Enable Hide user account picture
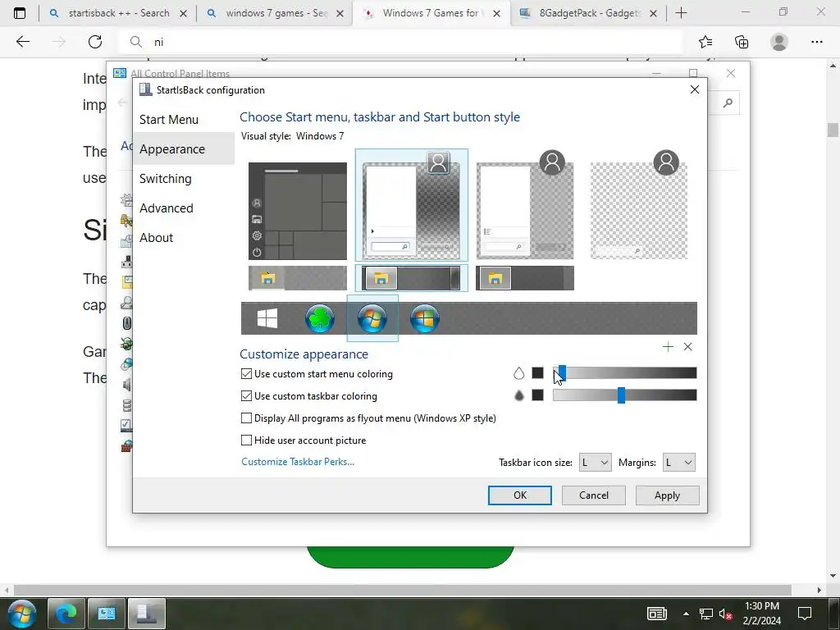The width and height of the screenshot is (840, 630). (x=246, y=441)
